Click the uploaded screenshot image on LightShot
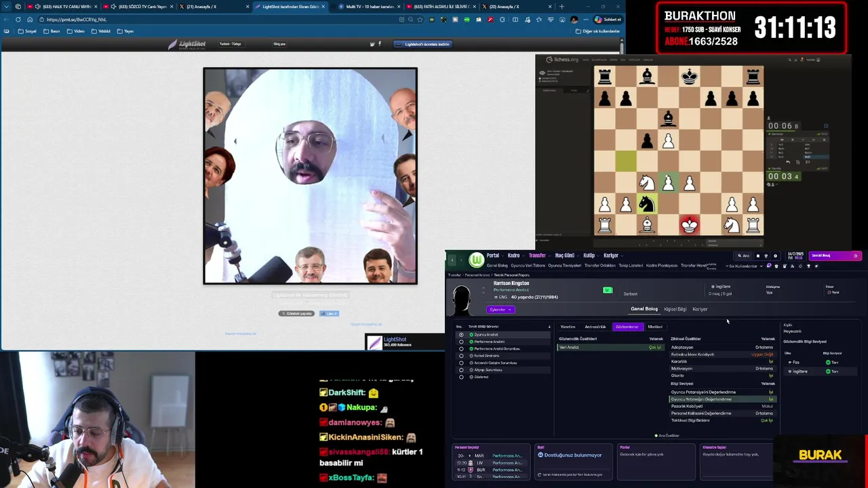This screenshot has height=488, width=868. (311, 176)
